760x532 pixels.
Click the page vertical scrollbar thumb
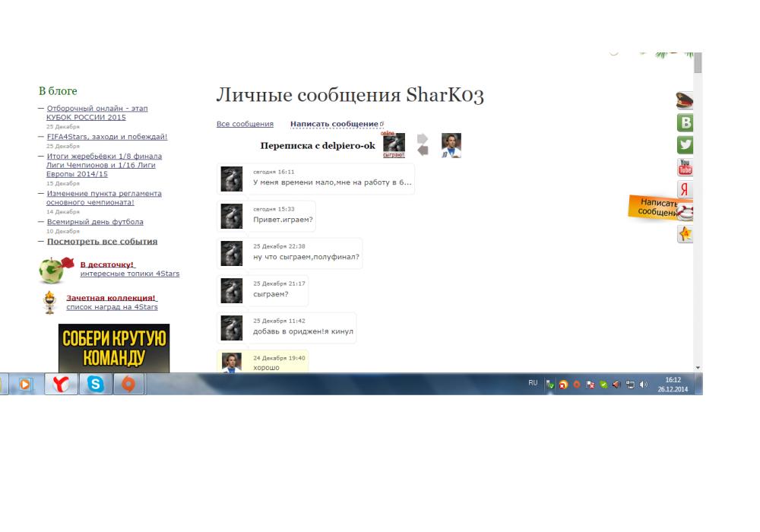click(x=698, y=62)
